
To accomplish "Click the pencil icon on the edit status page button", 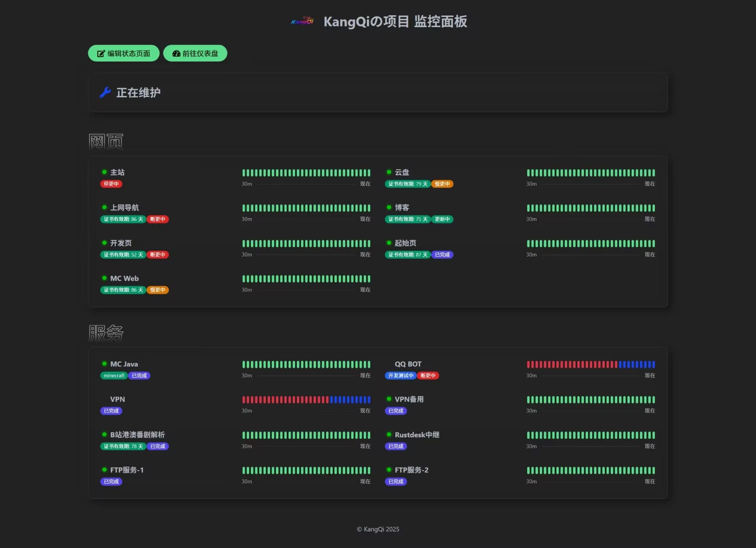I will pyautogui.click(x=101, y=54).
